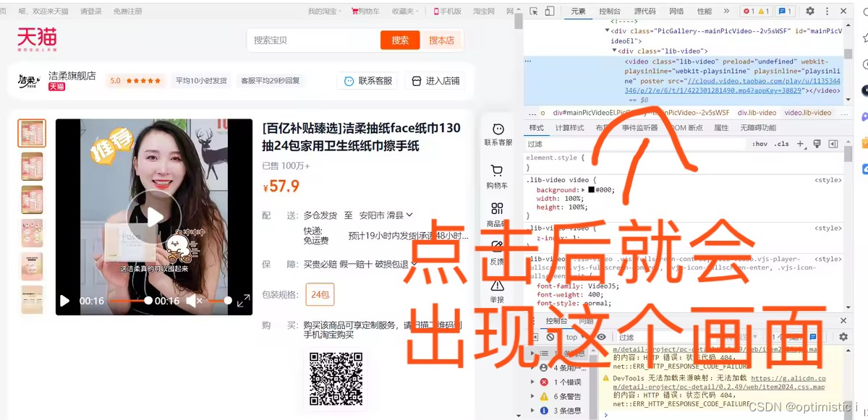The image size is (868, 420).
Task: Mute the video with the speaker icon
Action: click(x=194, y=300)
